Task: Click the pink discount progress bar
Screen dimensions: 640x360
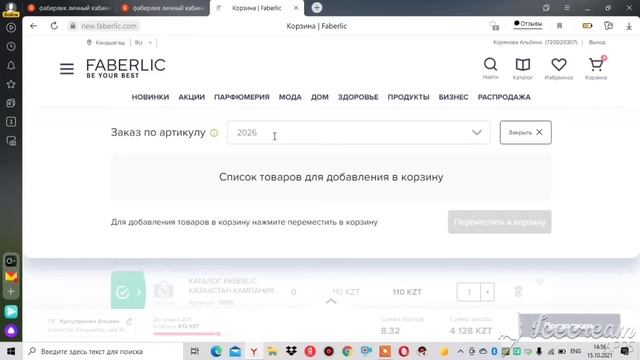Action: pos(186,334)
